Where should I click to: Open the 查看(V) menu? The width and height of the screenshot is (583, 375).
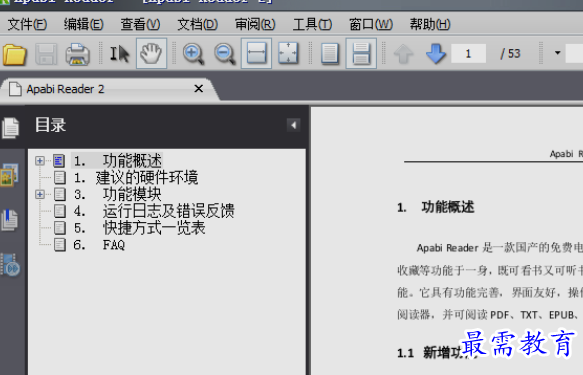140,25
